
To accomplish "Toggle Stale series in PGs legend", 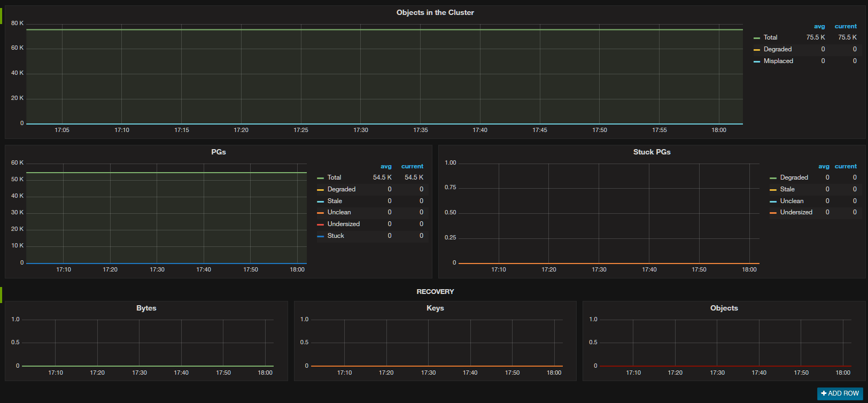I will (335, 201).
